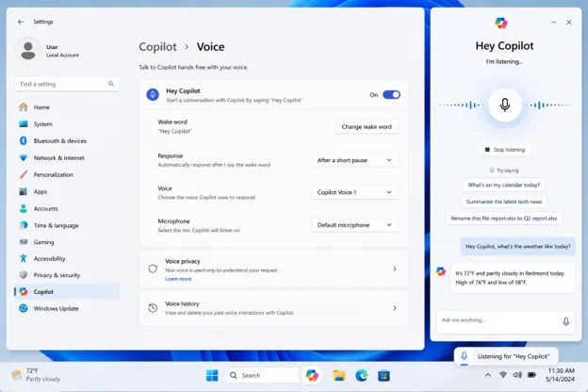
Task: Select suggestion What's on my calendar today?
Action: 503,185
